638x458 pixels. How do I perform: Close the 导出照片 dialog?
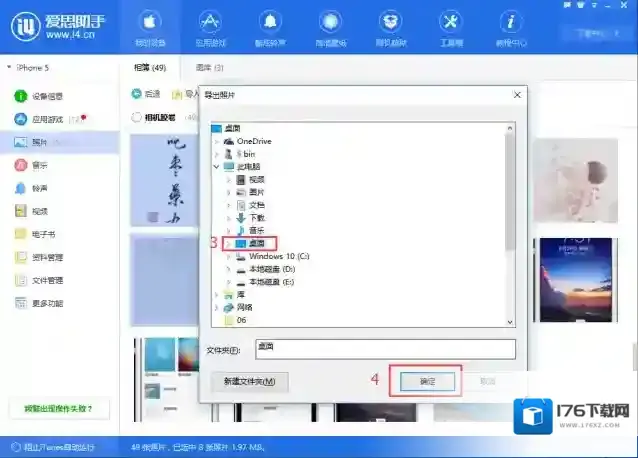[517, 95]
